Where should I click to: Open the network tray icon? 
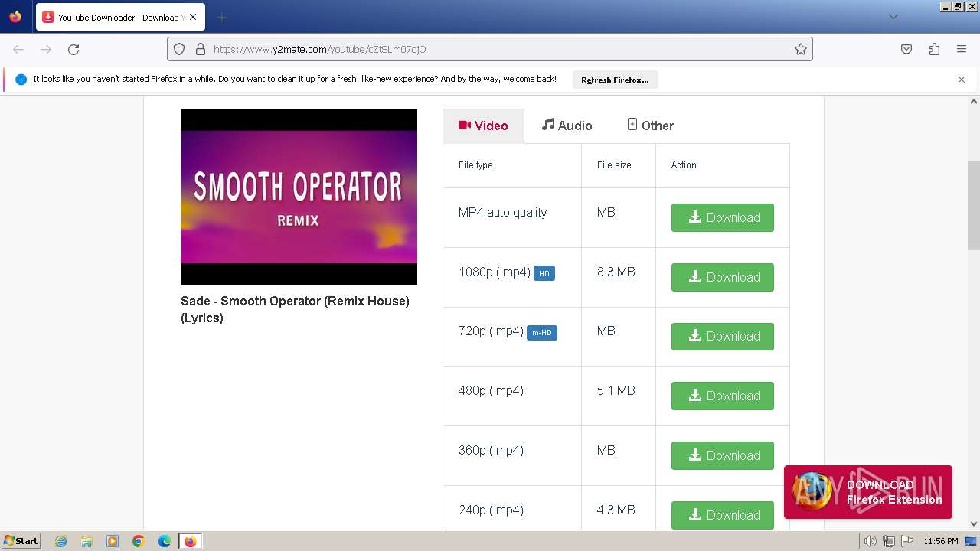888,541
